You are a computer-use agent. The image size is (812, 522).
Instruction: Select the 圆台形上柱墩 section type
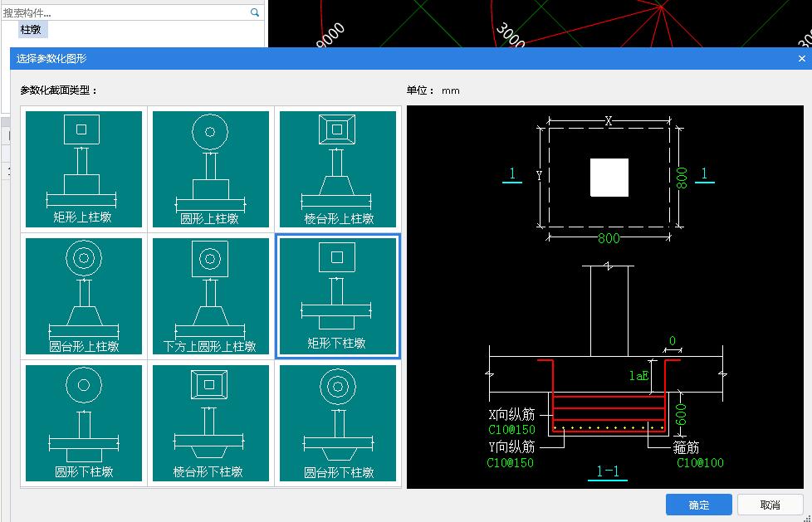pyautogui.click(x=83, y=296)
